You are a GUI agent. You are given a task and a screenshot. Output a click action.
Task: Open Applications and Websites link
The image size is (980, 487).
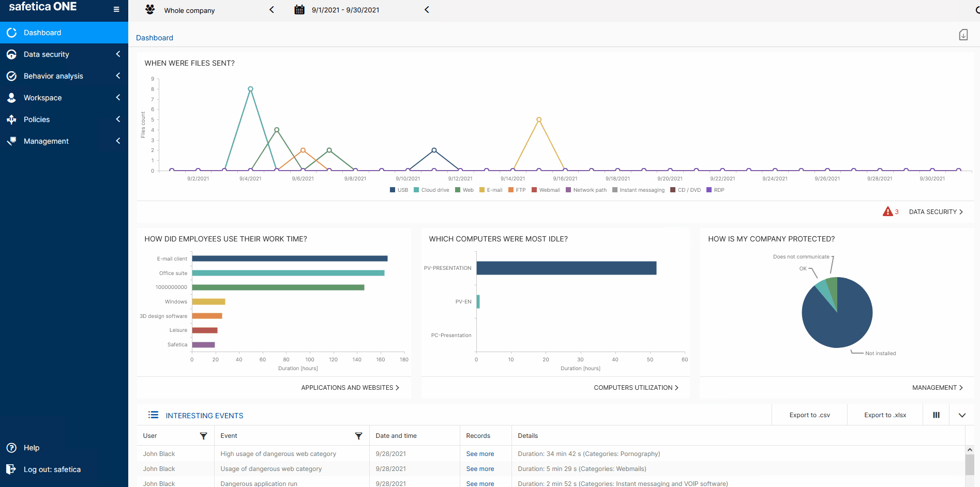click(x=350, y=388)
